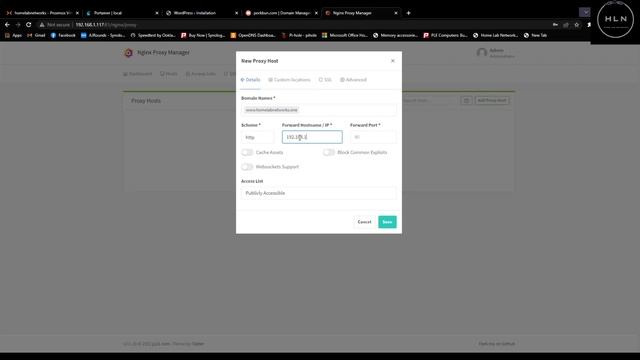Screen dimensions: 640x360
Task: Go back with the browser back arrow
Action: (7, 25)
